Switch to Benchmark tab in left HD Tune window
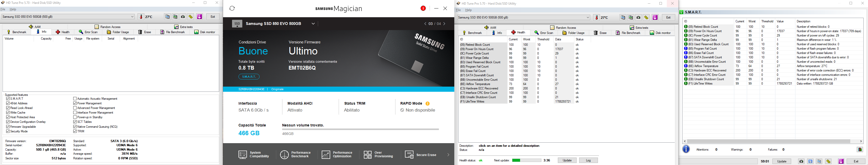Screen dimensions: 868x165 click(x=17, y=32)
